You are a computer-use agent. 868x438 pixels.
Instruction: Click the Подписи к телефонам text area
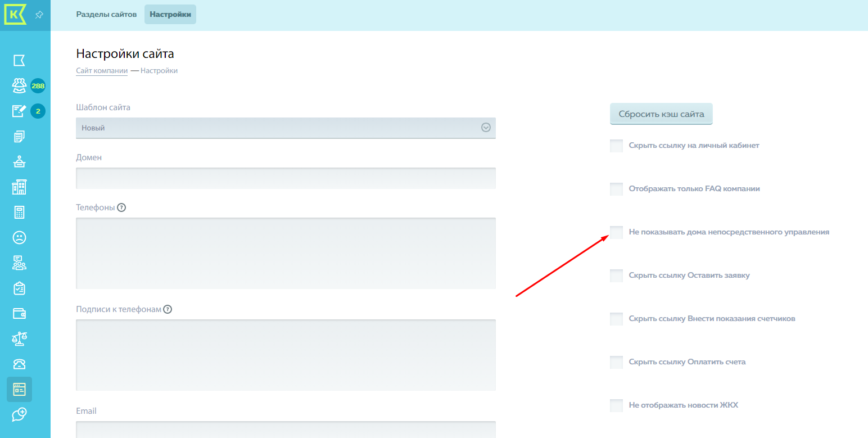pyautogui.click(x=286, y=355)
